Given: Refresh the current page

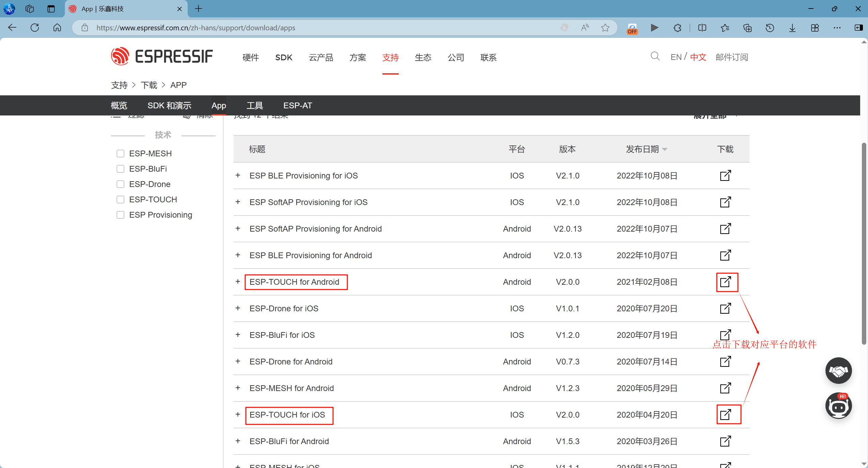Looking at the screenshot, I should (x=35, y=28).
